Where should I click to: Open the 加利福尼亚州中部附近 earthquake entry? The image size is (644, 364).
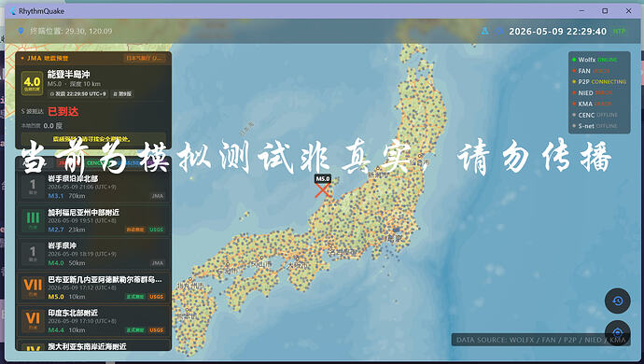(x=93, y=220)
